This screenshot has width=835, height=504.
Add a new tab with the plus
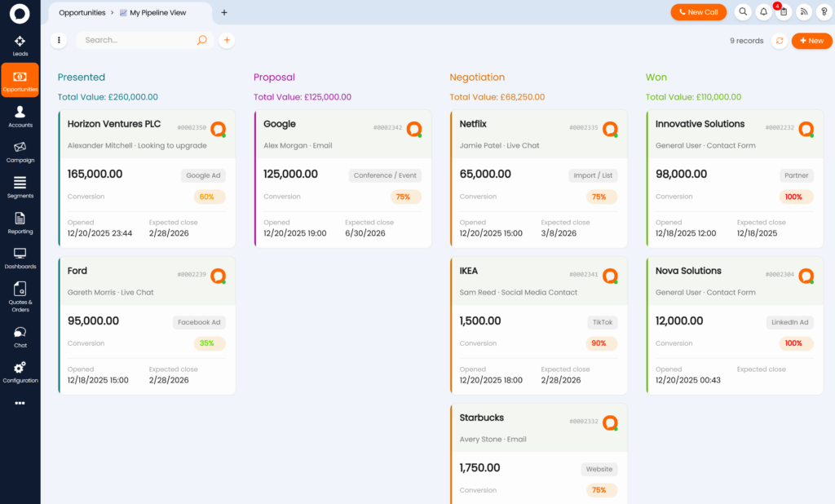[224, 12]
